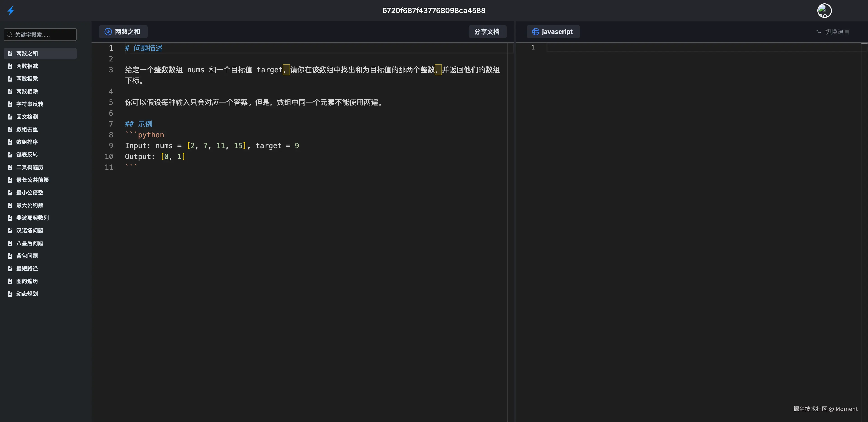
Task: Open the 字符串反转 problem
Action: (40, 104)
